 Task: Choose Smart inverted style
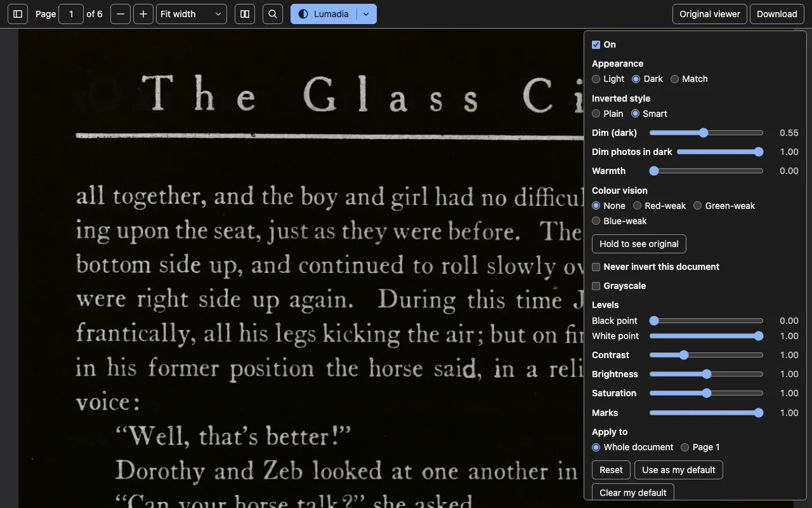635,114
